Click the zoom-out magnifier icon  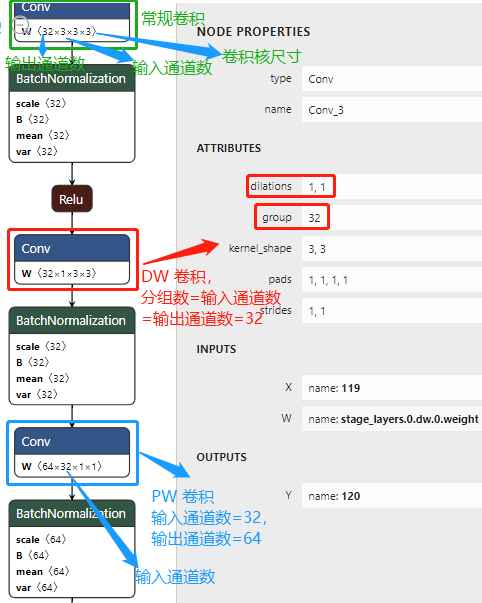pos(20,25)
